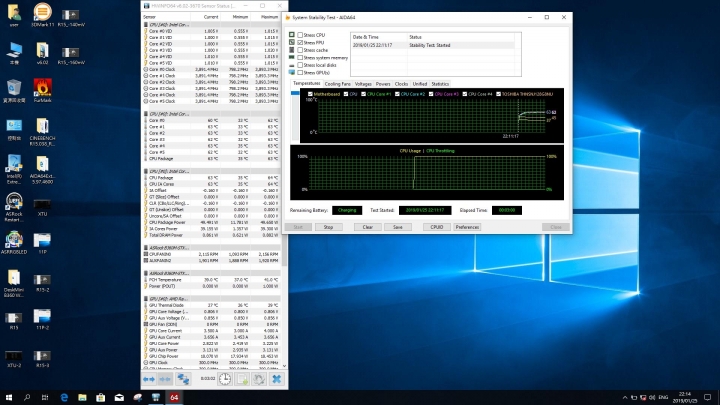This screenshot has width=720, height=405.
Task: Toggle TOSHIBA drive temperature checkbox
Action: tap(499, 94)
